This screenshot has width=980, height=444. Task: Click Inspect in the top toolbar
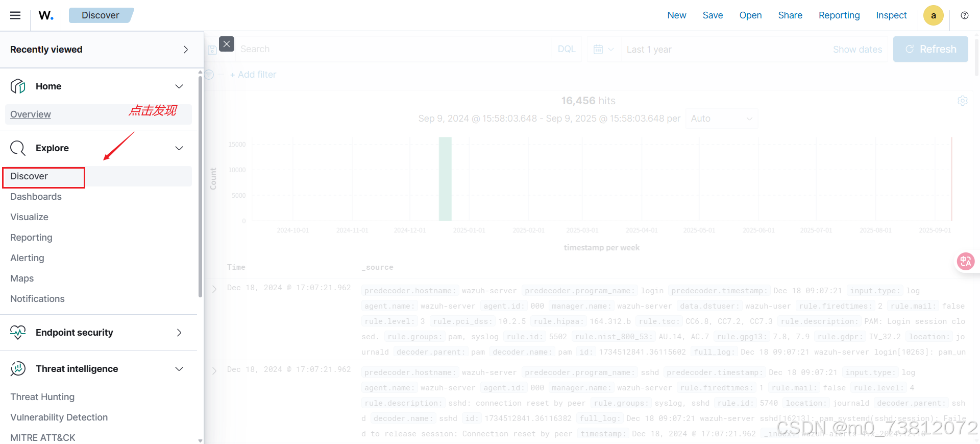click(891, 15)
